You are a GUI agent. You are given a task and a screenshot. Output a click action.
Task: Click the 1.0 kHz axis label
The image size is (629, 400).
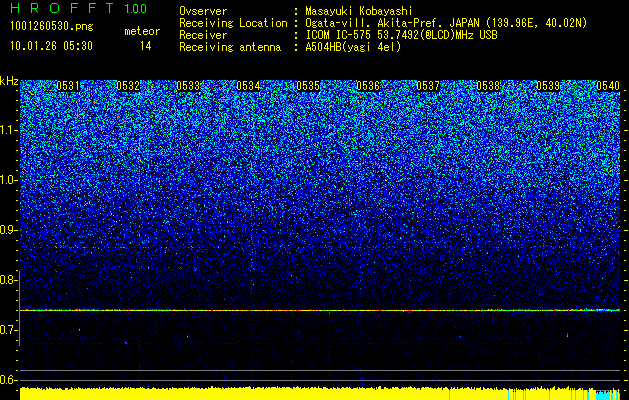[x=9, y=180]
